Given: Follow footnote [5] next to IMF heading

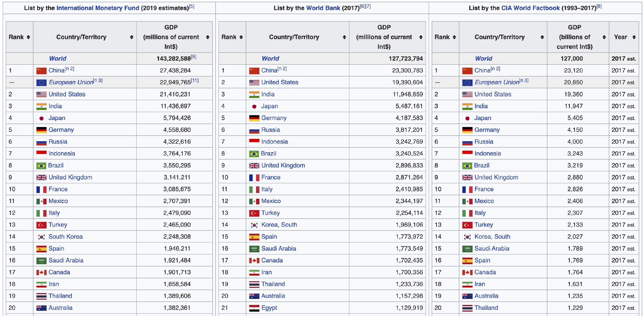Looking at the screenshot, I should pyautogui.click(x=192, y=6).
